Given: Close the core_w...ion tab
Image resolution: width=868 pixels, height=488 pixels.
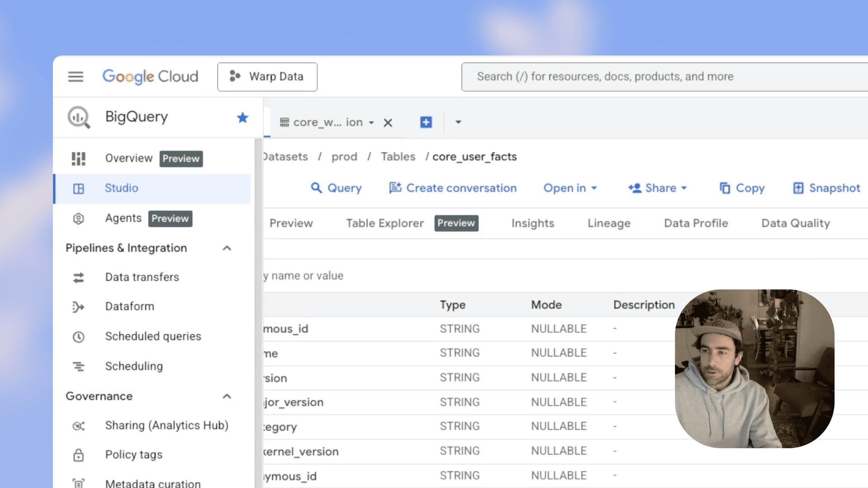Looking at the screenshot, I should click(x=388, y=123).
